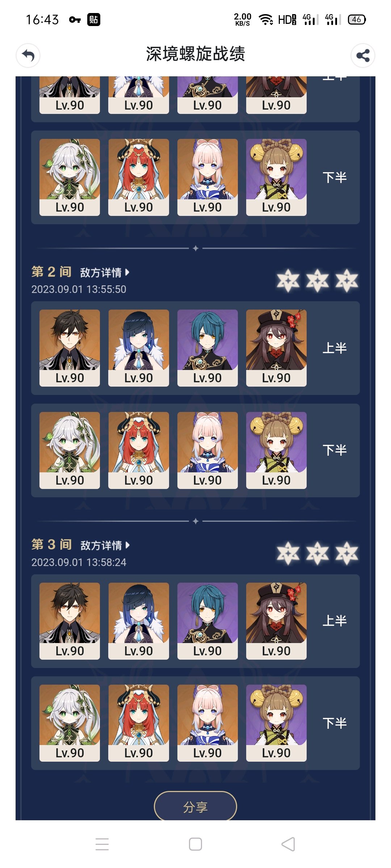Tap the back arrow icon

point(28,55)
